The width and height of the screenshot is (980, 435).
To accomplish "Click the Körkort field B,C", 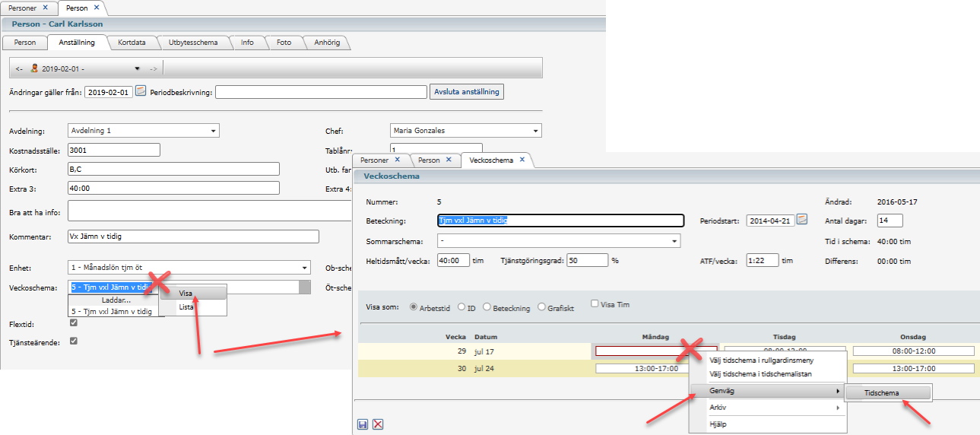I will coord(173,169).
